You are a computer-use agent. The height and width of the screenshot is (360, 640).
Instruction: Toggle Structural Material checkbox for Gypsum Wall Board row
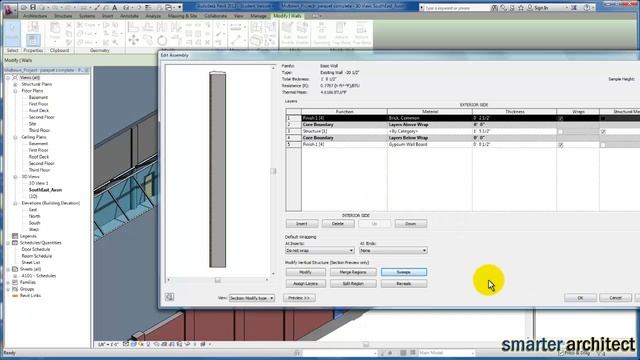[603, 145]
